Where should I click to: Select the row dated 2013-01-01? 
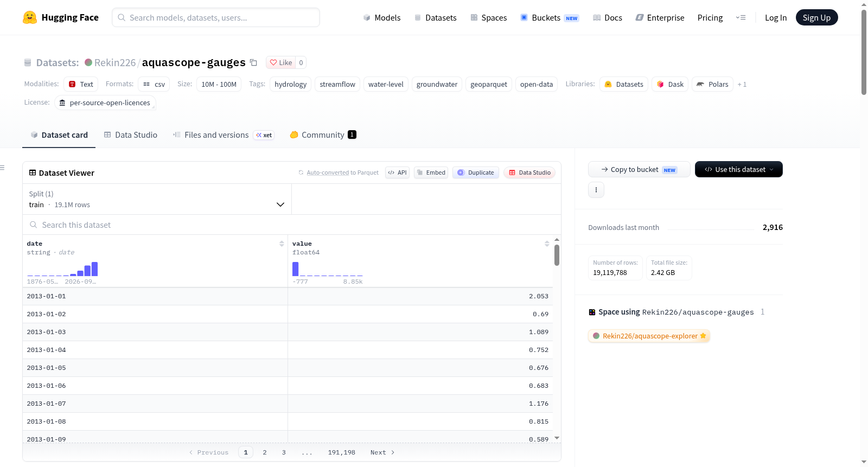point(288,296)
